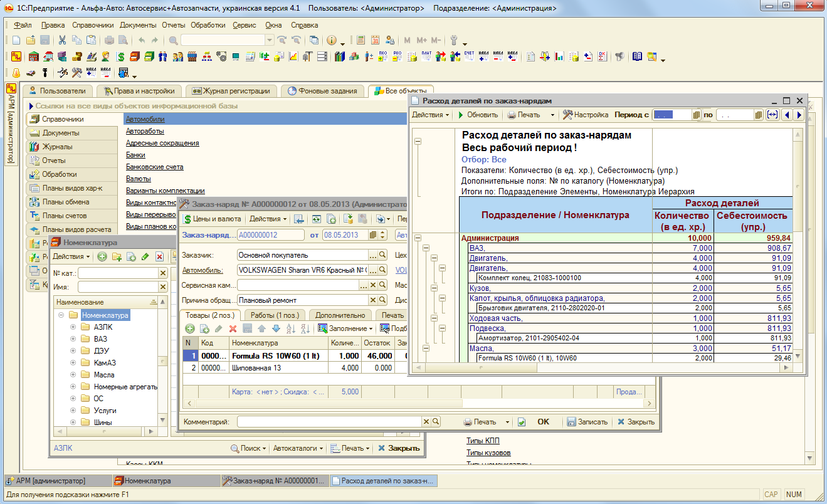This screenshot has height=504, width=827.
Task: Collapse root Номенклатура tree node
Action: coord(61,315)
